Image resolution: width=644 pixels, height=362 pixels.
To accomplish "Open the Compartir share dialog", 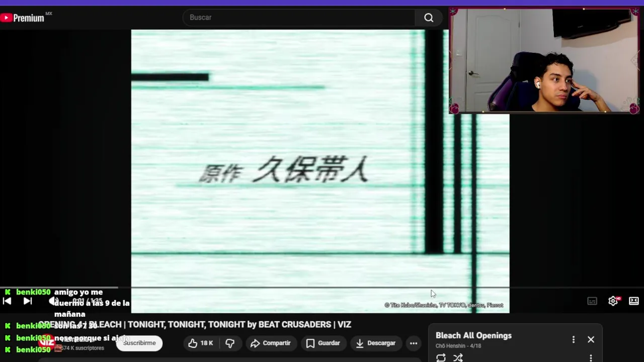I will click(271, 343).
